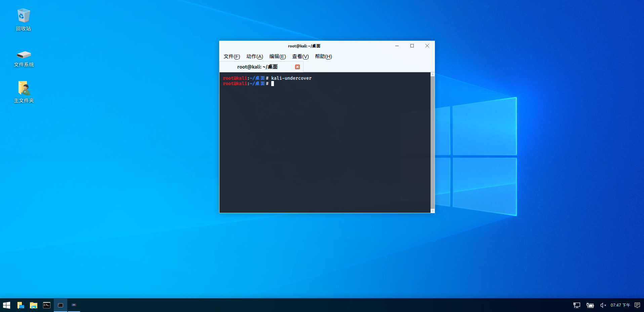
Task: Open the 编辑(E) menu
Action: tap(277, 56)
